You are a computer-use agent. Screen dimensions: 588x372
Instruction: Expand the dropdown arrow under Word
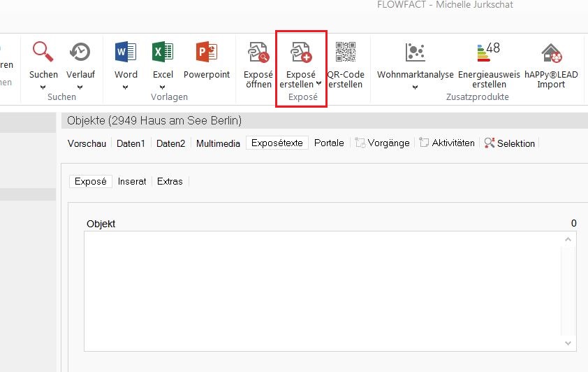pyautogui.click(x=126, y=87)
